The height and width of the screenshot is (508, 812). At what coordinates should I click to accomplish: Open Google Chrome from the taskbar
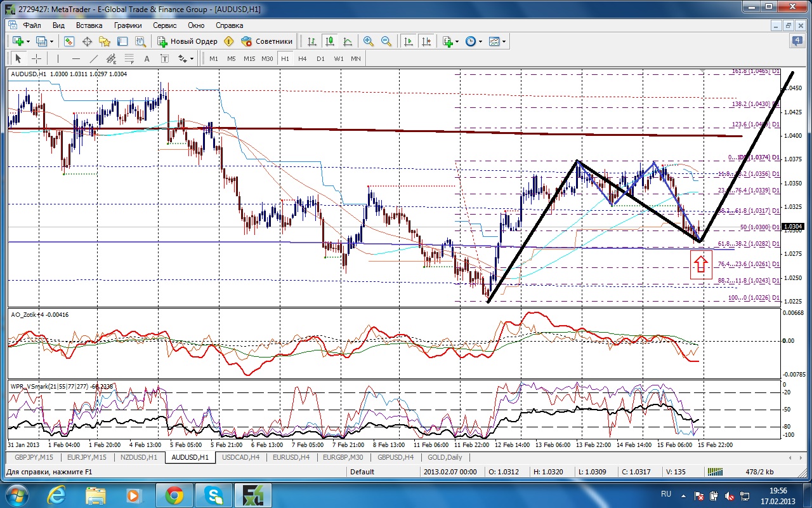point(174,495)
